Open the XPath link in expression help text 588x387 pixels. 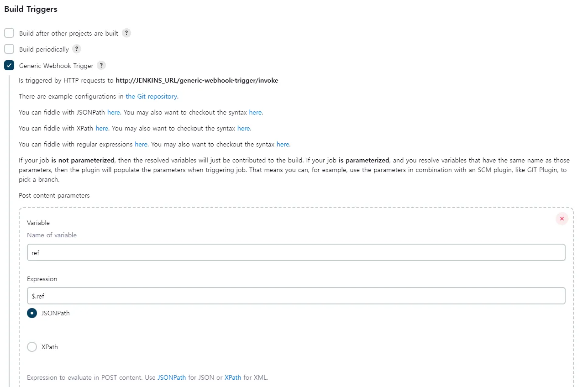(232, 377)
